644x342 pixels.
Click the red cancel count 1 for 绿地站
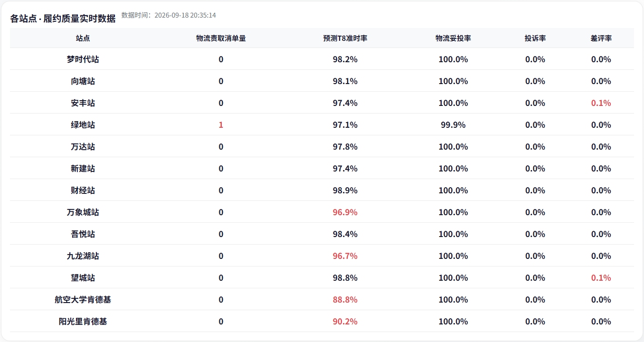coord(221,125)
